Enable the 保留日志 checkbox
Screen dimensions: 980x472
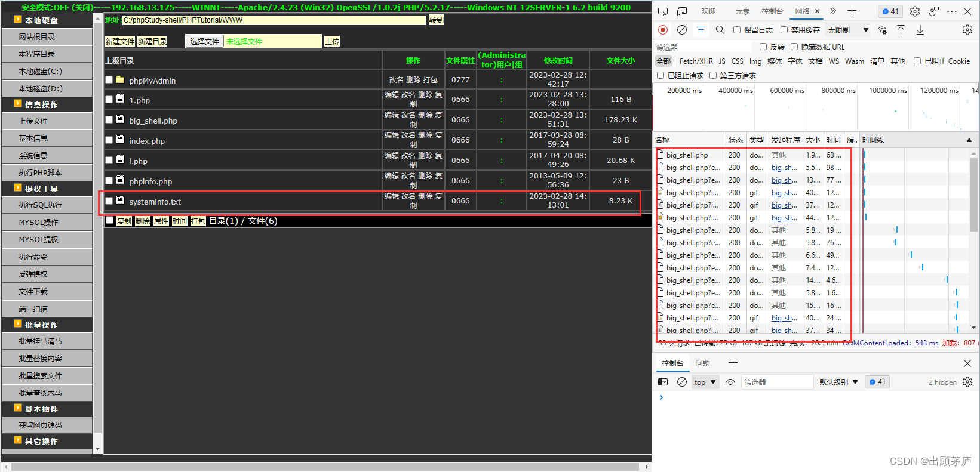point(737,30)
